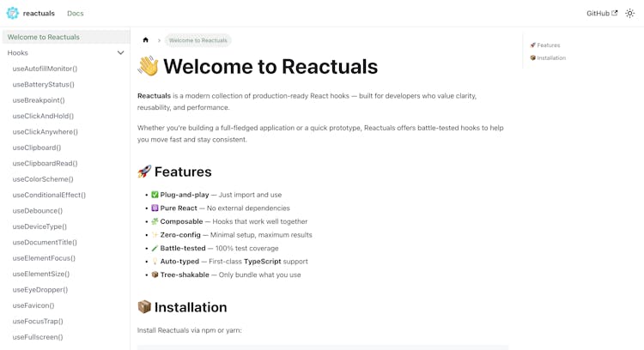Click the waving hand emoji in title
644x350 pixels.
[x=148, y=66]
